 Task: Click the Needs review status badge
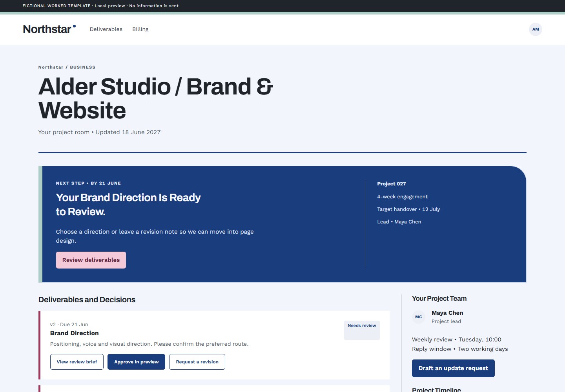(362, 330)
